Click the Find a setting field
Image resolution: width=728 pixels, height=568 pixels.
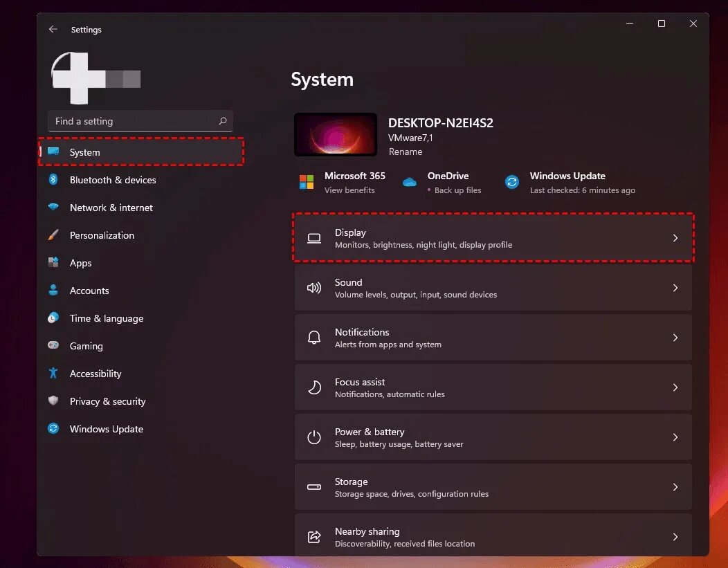[x=140, y=121]
